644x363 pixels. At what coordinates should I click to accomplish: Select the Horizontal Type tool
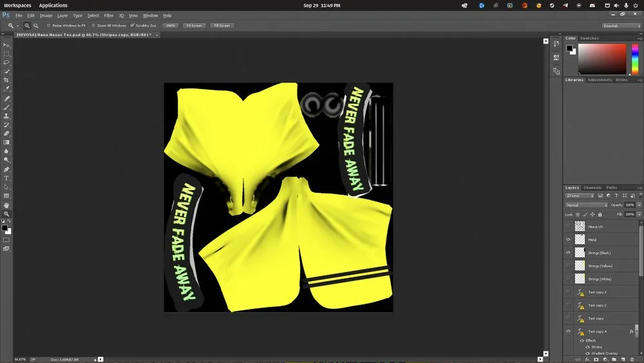click(6, 178)
